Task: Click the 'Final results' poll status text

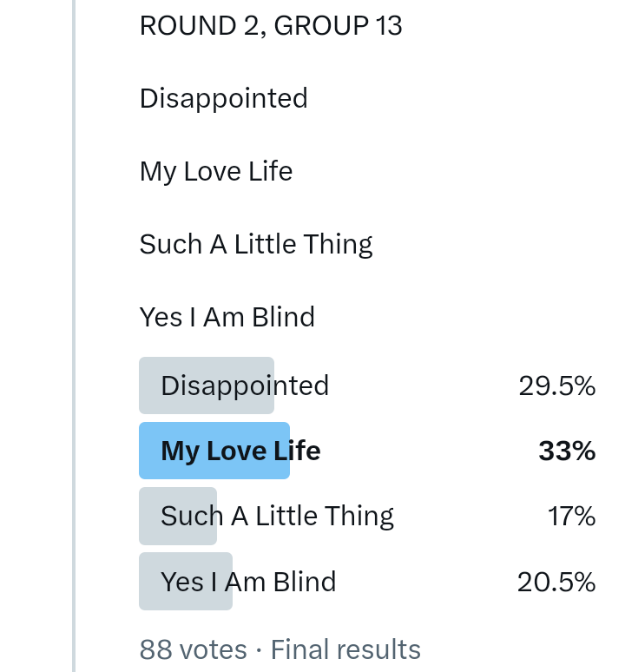Action: click(x=345, y=649)
